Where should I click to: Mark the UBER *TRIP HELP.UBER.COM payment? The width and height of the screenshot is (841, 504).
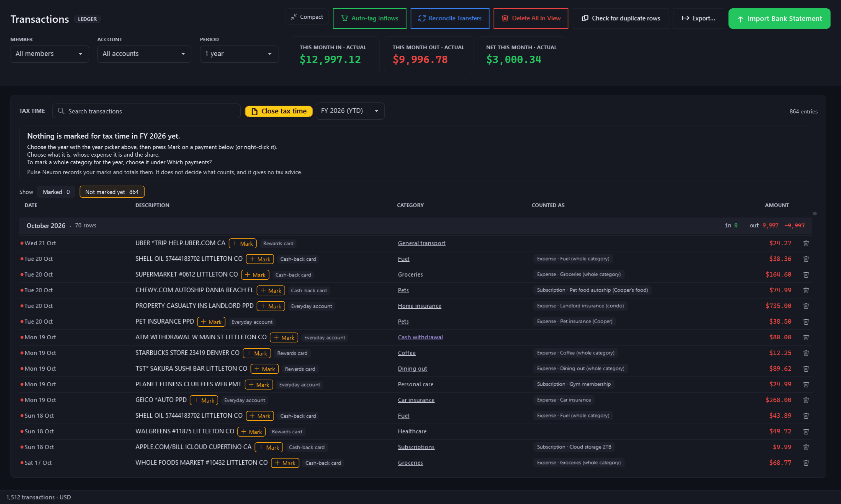point(242,244)
